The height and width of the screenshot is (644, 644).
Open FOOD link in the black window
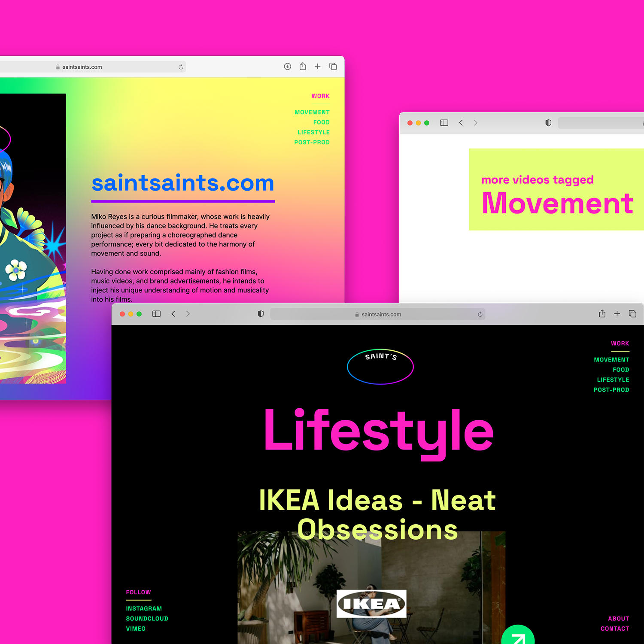pyautogui.click(x=621, y=370)
